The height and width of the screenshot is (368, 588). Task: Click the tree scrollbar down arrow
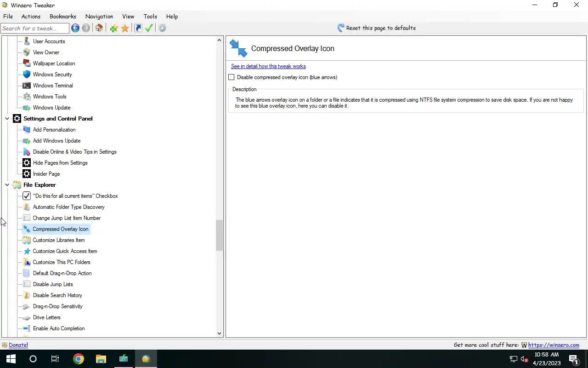(219, 333)
